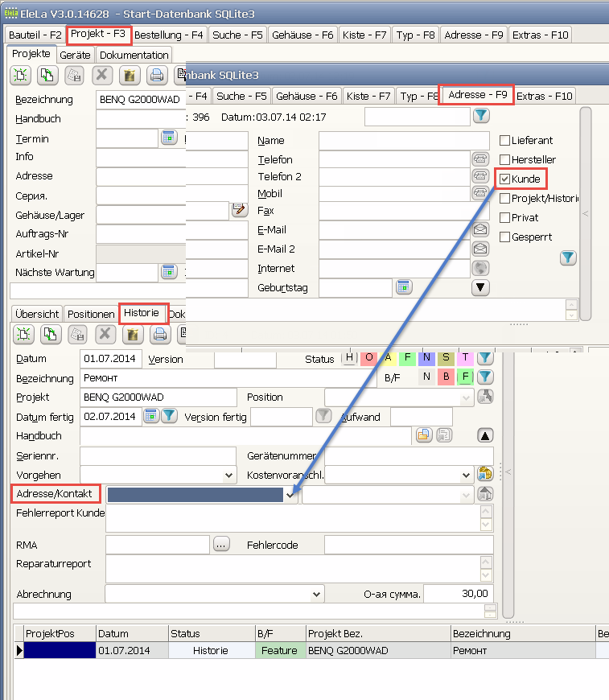Click the filter funnel next to Datum fertig
609x700 pixels.
coord(169,416)
